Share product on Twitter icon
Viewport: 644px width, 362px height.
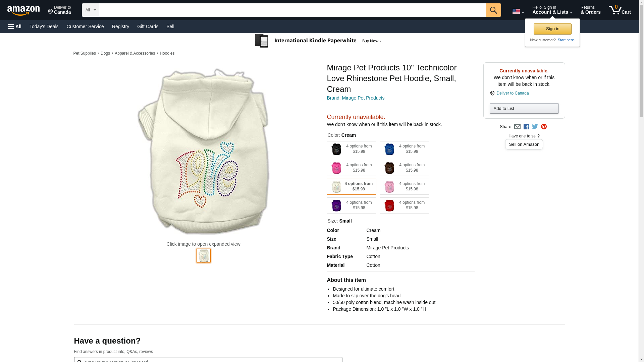tap(535, 127)
